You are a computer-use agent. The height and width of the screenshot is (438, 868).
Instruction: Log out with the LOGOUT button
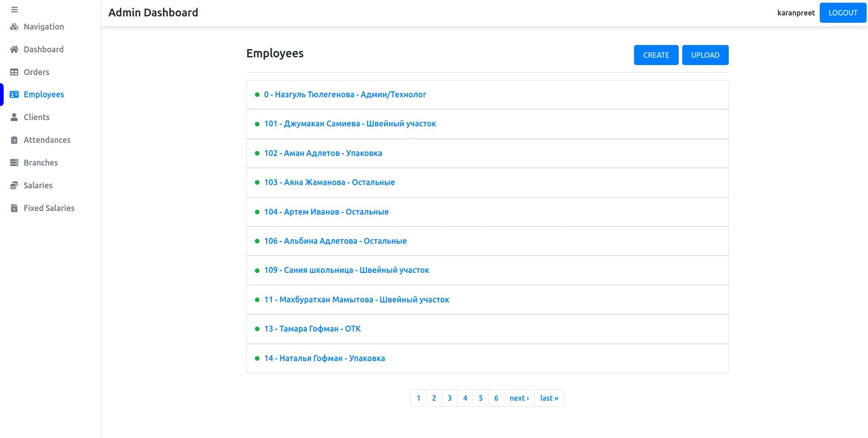point(843,13)
